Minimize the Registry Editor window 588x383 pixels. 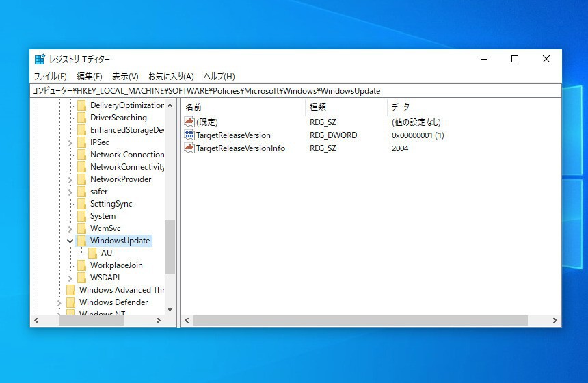(x=484, y=59)
